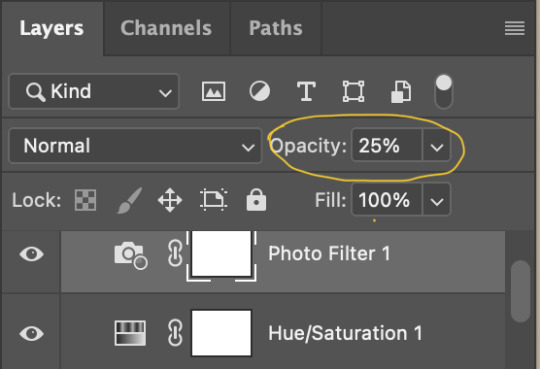Filter for smart objects icon
Image resolution: width=540 pixels, height=369 pixels.
point(401,92)
